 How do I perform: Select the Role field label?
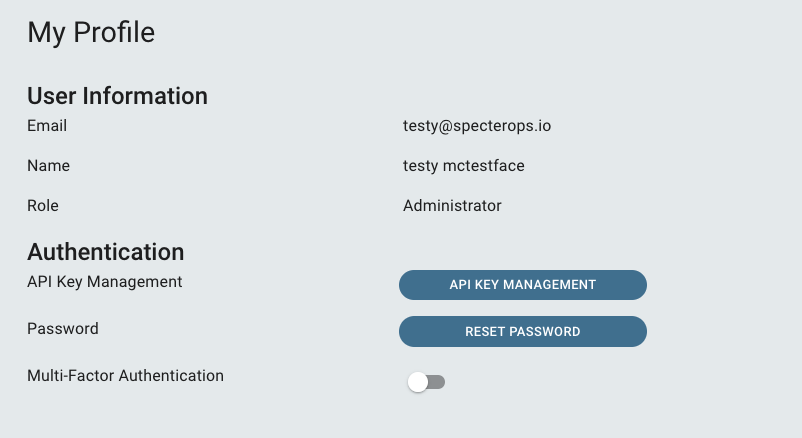pyautogui.click(x=43, y=206)
